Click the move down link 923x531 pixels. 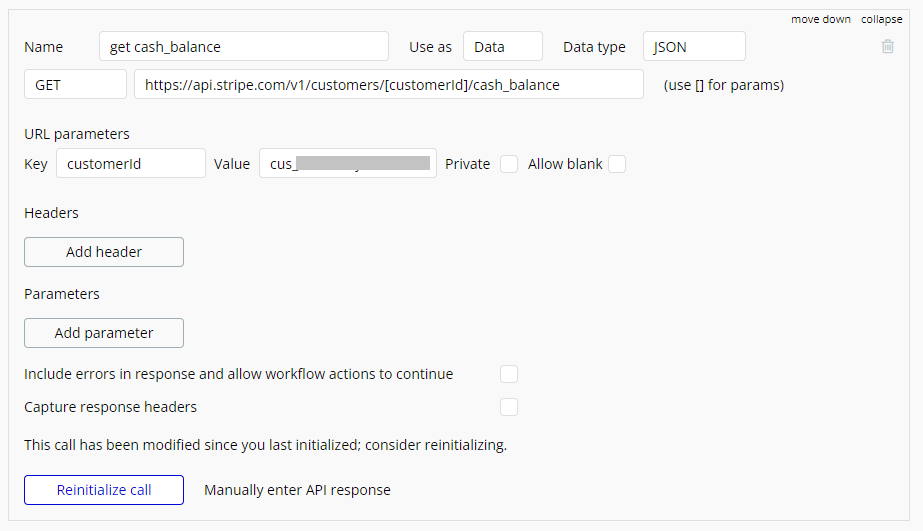pyautogui.click(x=821, y=19)
